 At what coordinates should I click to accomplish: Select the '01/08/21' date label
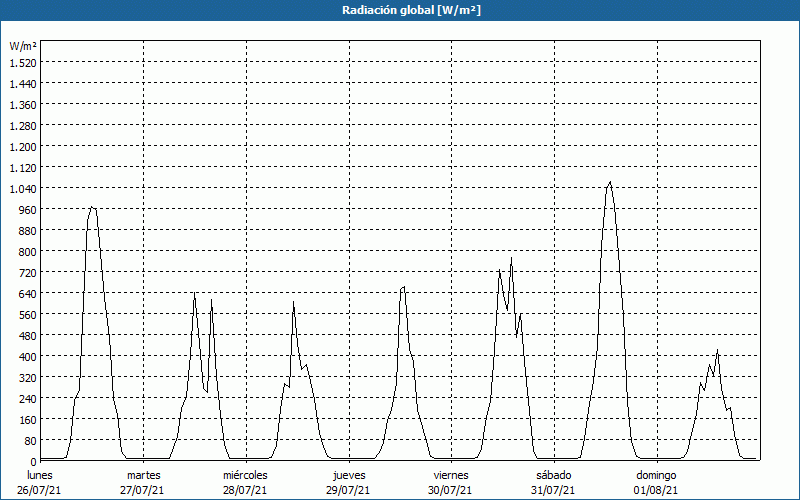656,490
